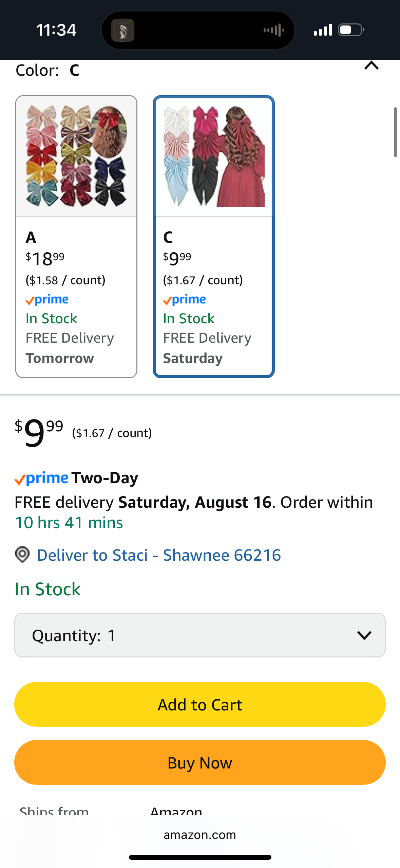Image resolution: width=400 pixels, height=868 pixels.
Task: Click Add to Cart button
Action: [200, 704]
